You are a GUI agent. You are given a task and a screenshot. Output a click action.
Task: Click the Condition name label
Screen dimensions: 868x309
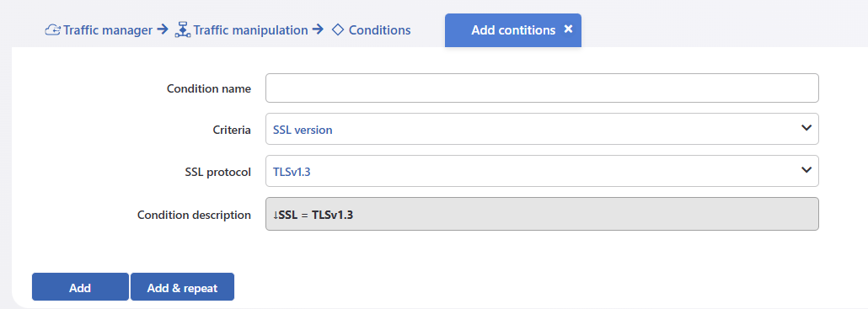coord(209,88)
